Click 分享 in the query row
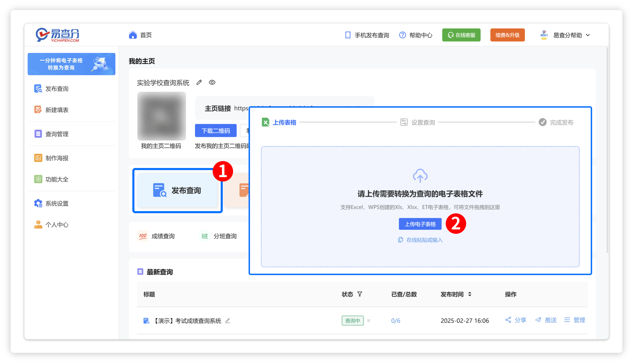The image size is (633, 364). [x=516, y=320]
